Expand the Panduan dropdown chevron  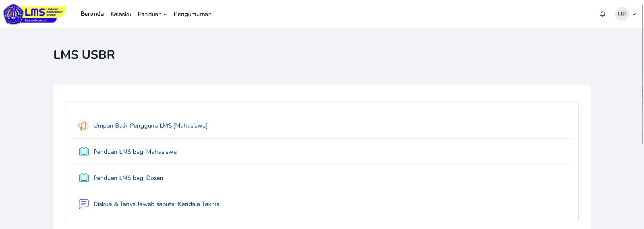pos(165,14)
